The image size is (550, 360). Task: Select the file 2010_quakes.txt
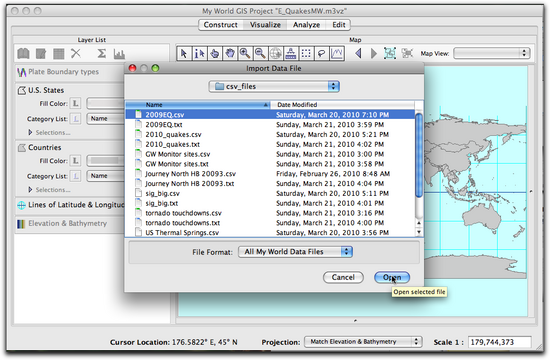tap(270, 144)
